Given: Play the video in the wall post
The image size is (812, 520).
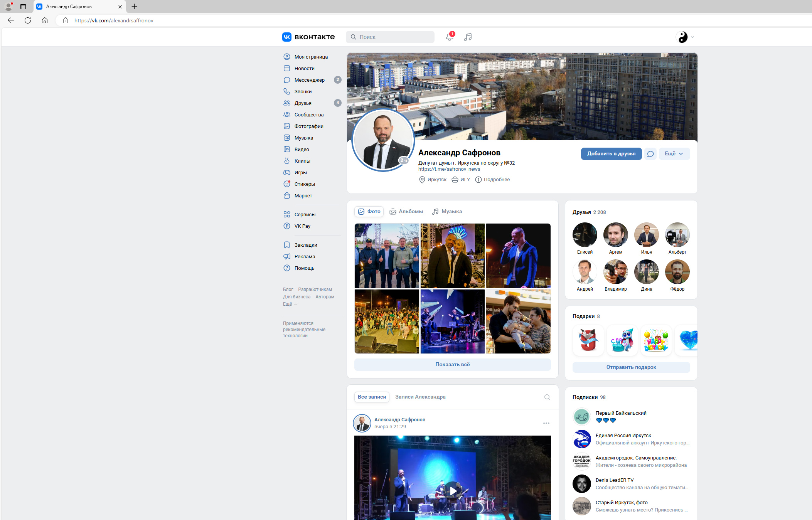Looking at the screenshot, I should (453, 491).
